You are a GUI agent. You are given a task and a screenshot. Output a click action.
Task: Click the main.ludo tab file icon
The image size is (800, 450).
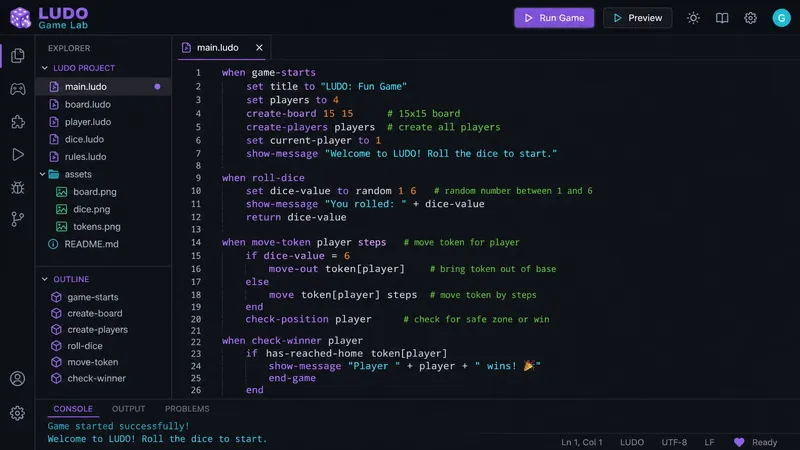186,47
